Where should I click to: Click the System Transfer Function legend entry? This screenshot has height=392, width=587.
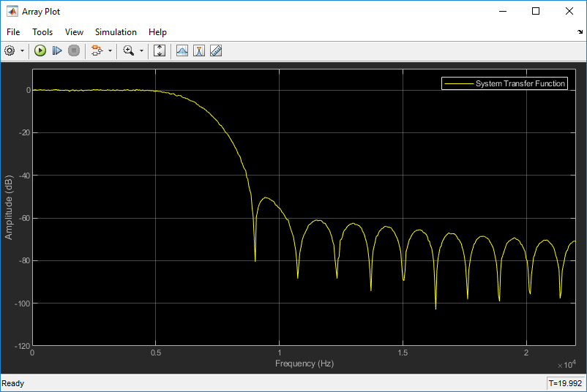tap(504, 83)
